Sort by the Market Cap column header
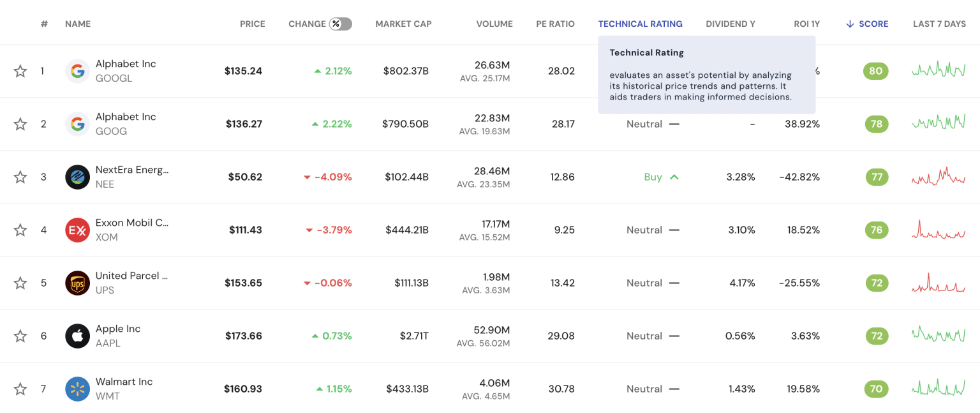The image size is (980, 413). pyautogui.click(x=403, y=24)
